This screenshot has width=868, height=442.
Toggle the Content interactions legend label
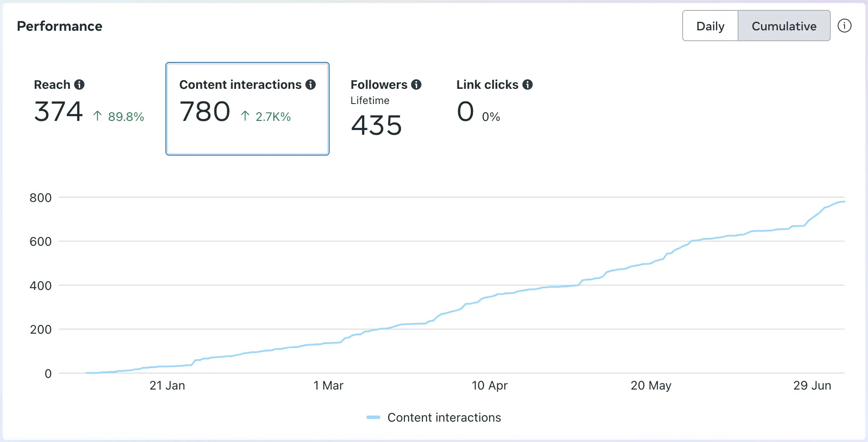click(444, 417)
